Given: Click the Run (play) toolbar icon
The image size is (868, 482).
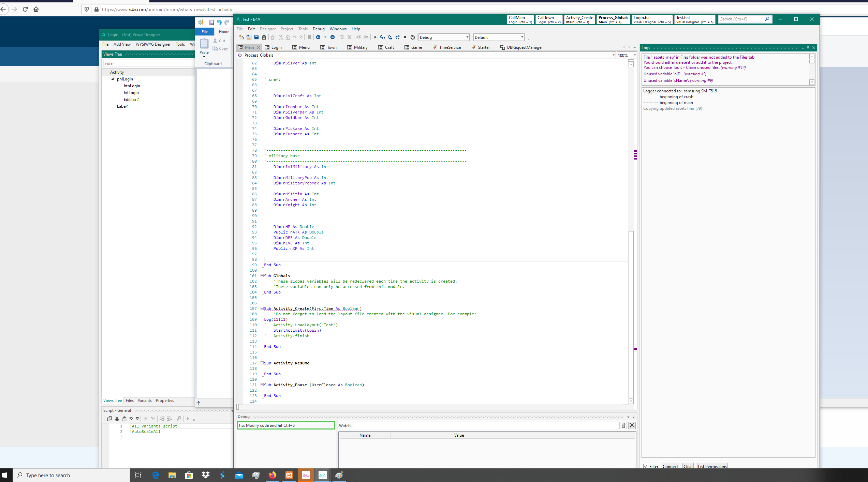Looking at the screenshot, I should pyautogui.click(x=375, y=37).
